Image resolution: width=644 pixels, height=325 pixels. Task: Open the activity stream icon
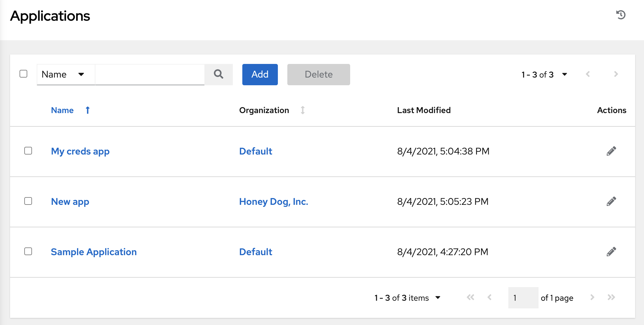point(621,15)
